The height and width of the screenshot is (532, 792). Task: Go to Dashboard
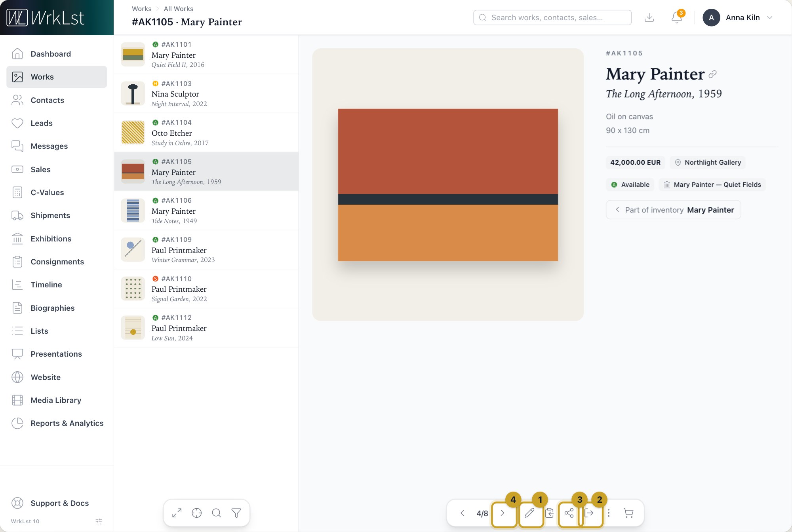pos(57,54)
